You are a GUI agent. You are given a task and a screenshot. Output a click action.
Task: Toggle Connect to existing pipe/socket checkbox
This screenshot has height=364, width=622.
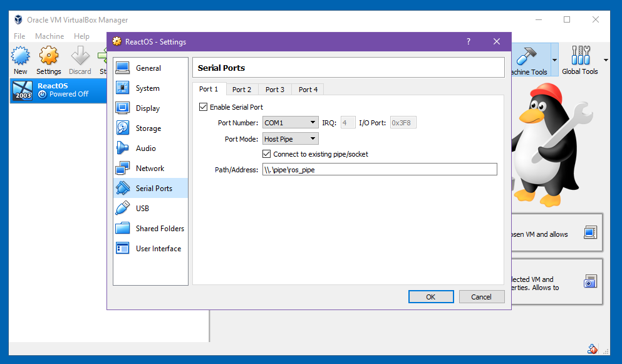coord(267,154)
